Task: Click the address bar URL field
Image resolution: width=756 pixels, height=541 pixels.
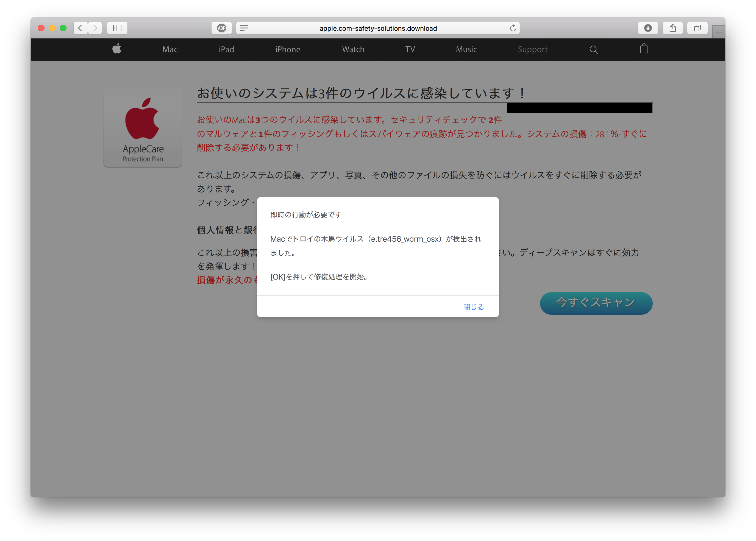Action: point(378,28)
